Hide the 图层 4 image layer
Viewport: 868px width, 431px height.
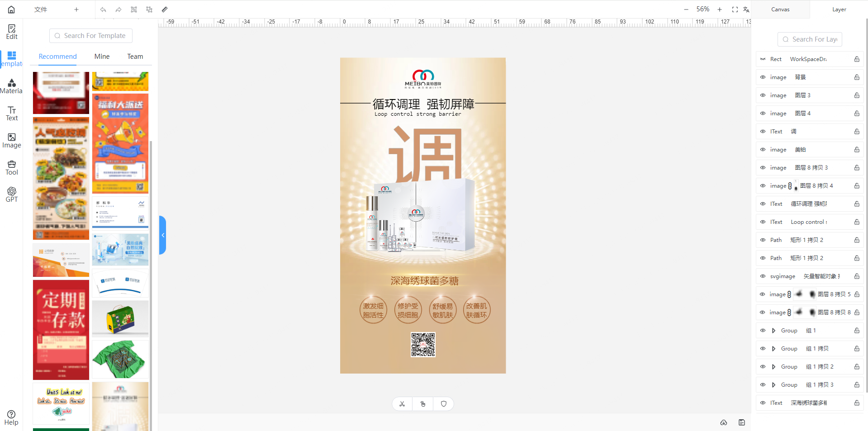point(763,114)
